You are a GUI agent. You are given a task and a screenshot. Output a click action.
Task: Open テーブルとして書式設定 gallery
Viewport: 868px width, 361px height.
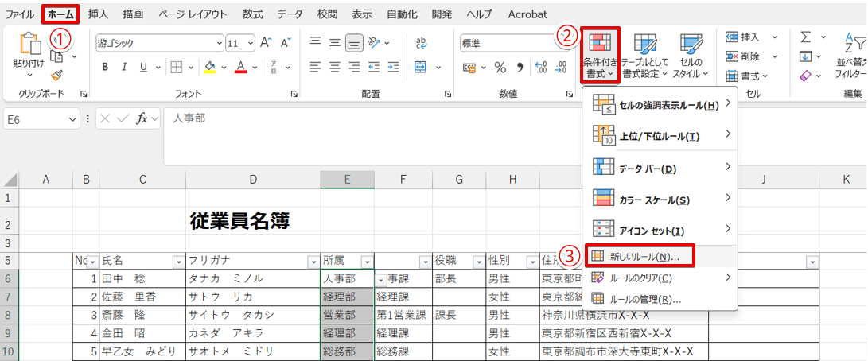pos(645,56)
